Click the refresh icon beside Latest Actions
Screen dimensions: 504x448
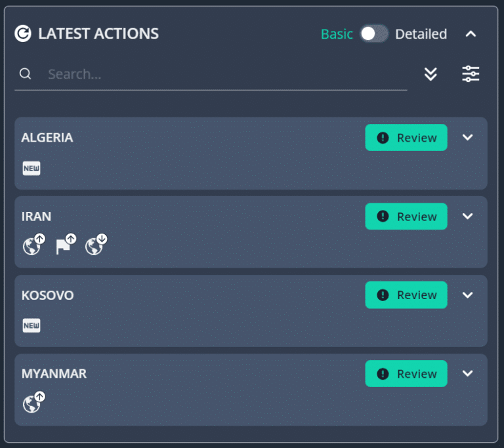(x=23, y=33)
